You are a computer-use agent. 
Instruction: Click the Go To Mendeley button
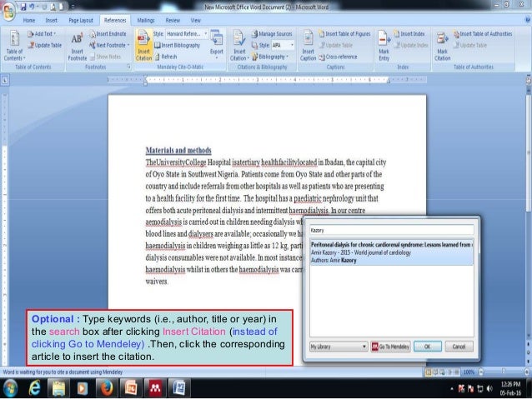(x=390, y=347)
